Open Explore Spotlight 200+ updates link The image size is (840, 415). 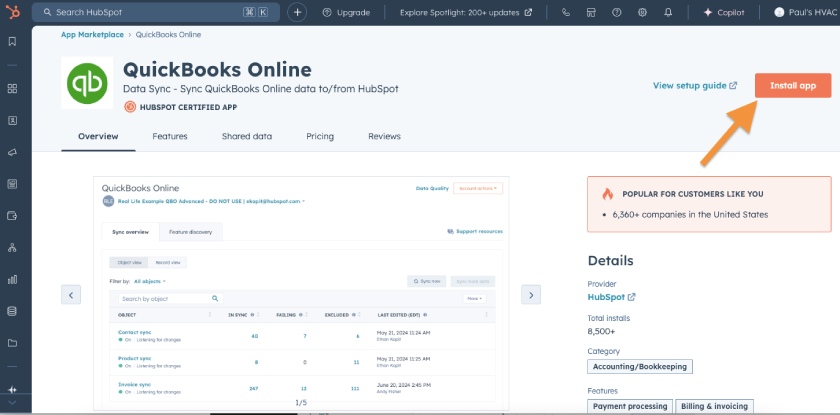(x=466, y=12)
